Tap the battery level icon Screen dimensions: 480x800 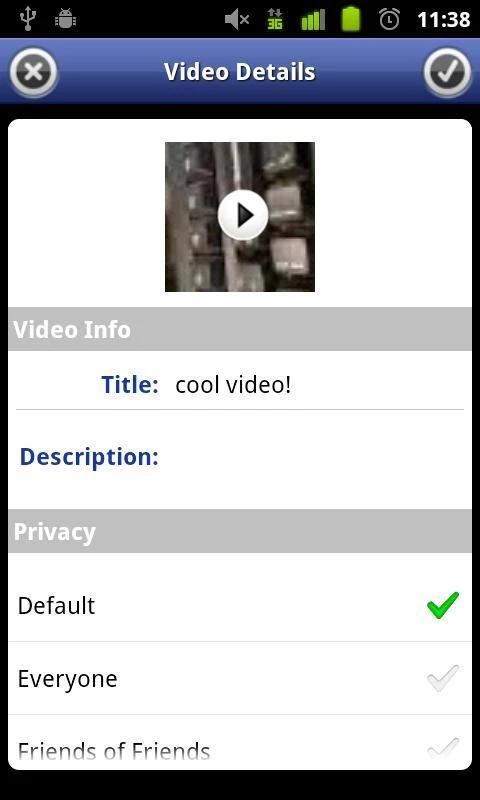(351, 19)
